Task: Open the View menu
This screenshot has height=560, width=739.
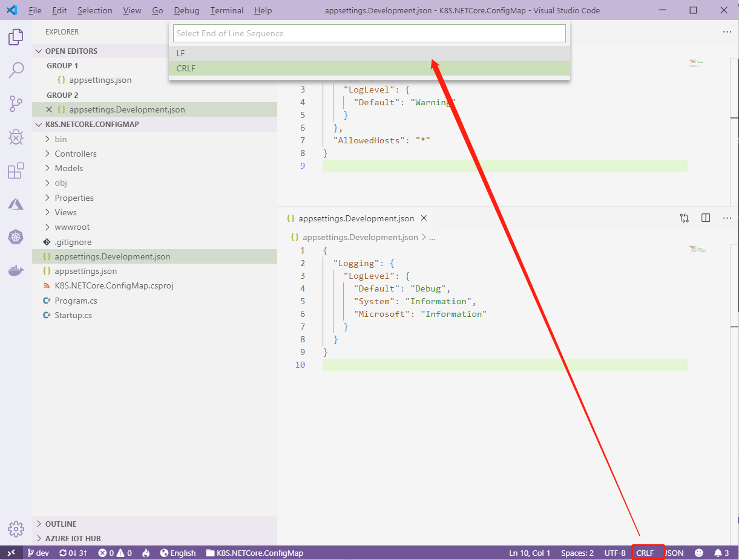Action: coord(132,10)
